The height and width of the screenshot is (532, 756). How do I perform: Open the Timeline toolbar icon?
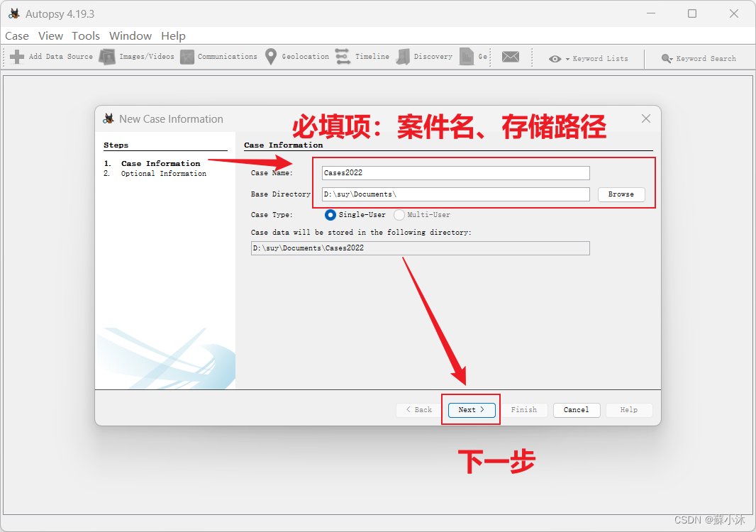point(343,57)
